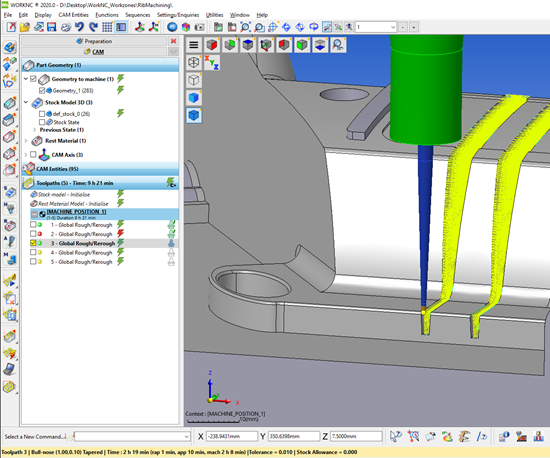Screen dimensions: 550x458
Task: Click the Open workzone folder icon
Action: tap(25, 27)
